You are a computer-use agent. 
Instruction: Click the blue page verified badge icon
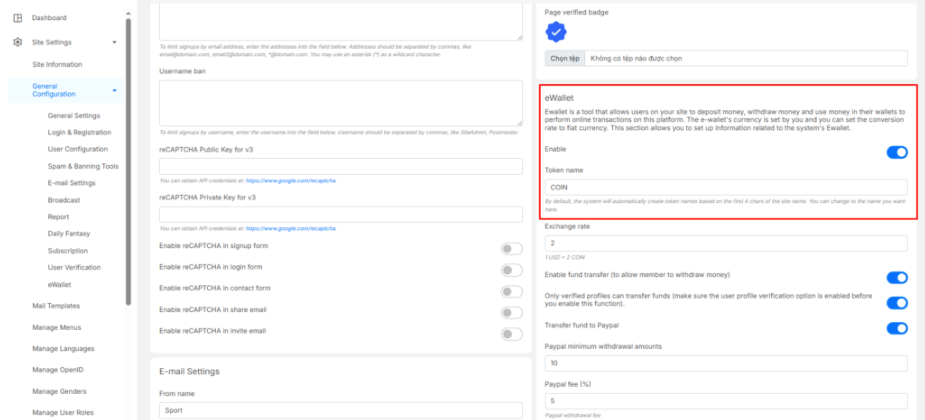556,32
